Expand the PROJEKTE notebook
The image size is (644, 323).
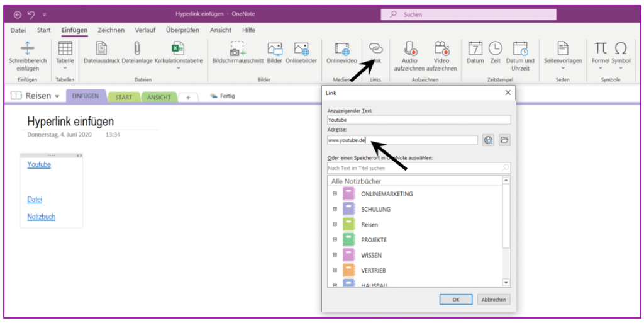tap(335, 240)
